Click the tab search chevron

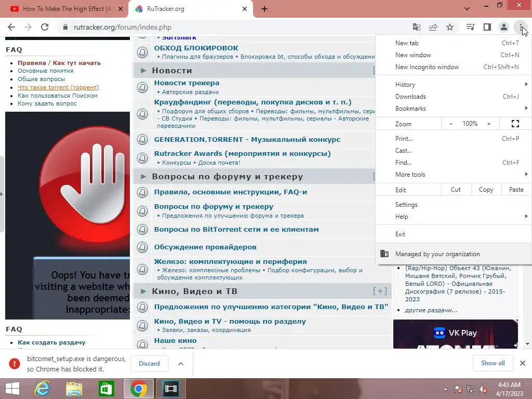click(x=467, y=9)
